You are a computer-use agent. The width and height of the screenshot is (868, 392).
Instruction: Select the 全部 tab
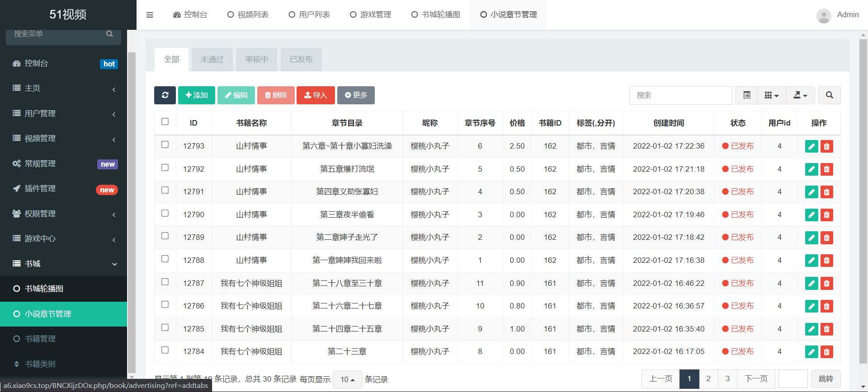(172, 60)
